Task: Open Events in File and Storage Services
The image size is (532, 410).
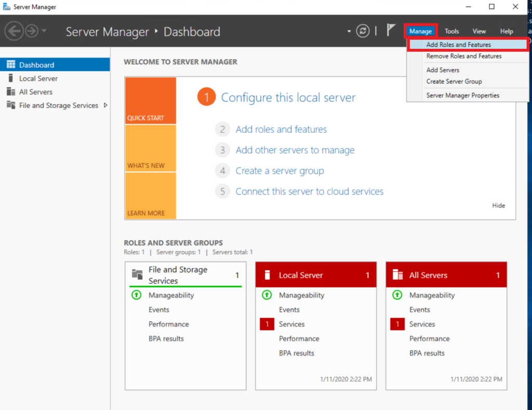Action: coord(159,310)
